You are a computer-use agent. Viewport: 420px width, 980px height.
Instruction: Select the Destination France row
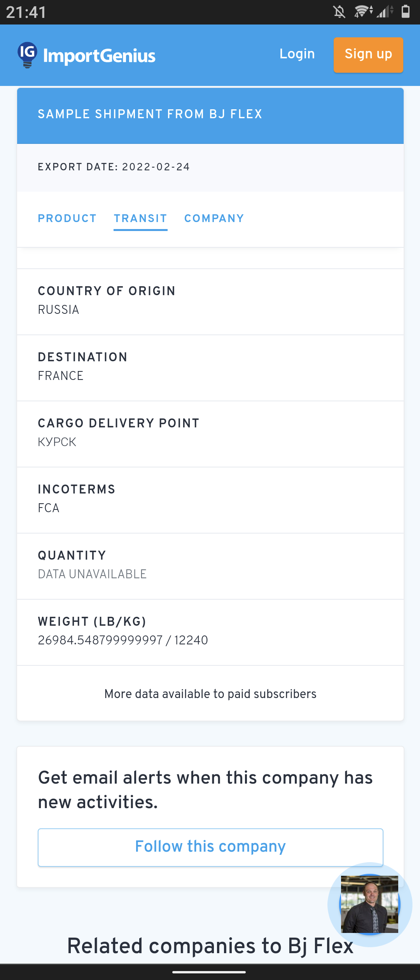[x=210, y=367]
